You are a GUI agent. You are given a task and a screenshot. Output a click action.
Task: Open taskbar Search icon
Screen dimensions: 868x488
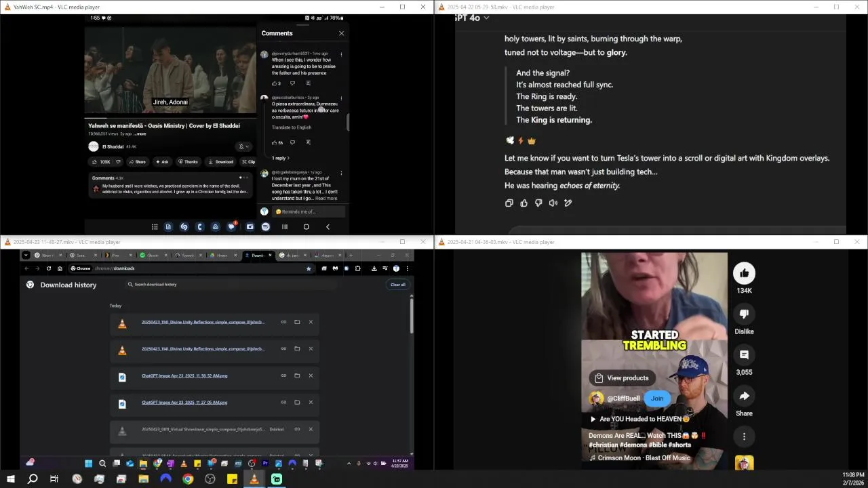(x=33, y=479)
